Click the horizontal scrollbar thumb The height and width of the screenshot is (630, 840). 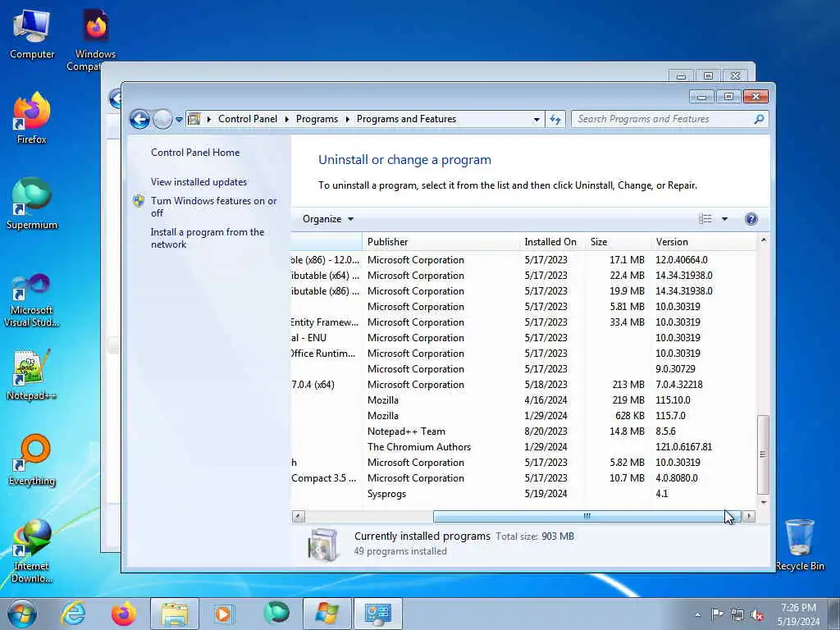pyautogui.click(x=587, y=517)
